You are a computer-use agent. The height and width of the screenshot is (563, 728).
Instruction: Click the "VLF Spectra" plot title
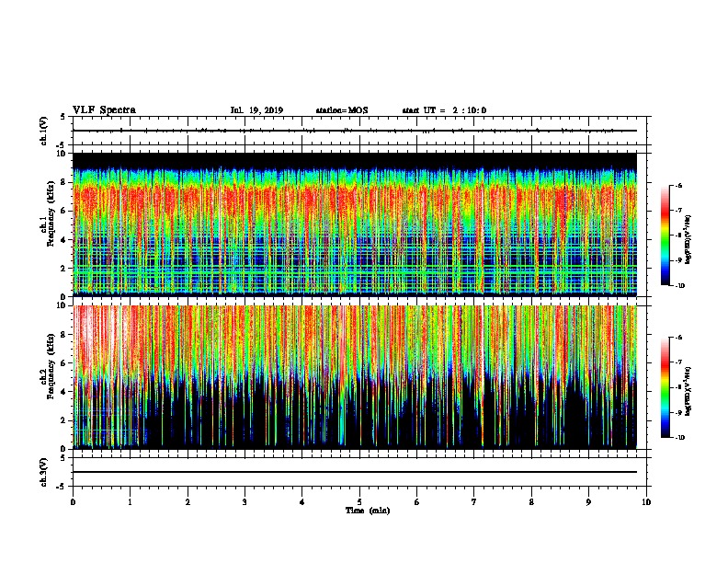[104, 110]
